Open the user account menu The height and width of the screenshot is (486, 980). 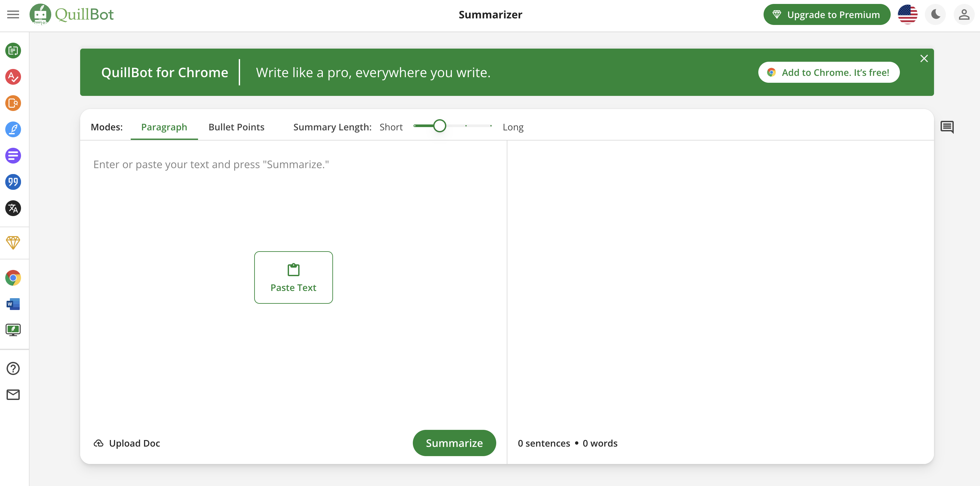[x=964, y=14]
